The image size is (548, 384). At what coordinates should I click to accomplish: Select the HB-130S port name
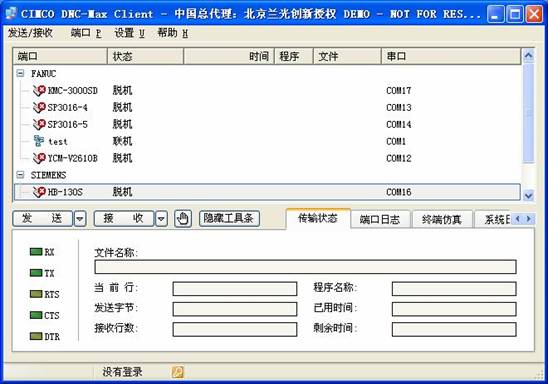click(65, 192)
